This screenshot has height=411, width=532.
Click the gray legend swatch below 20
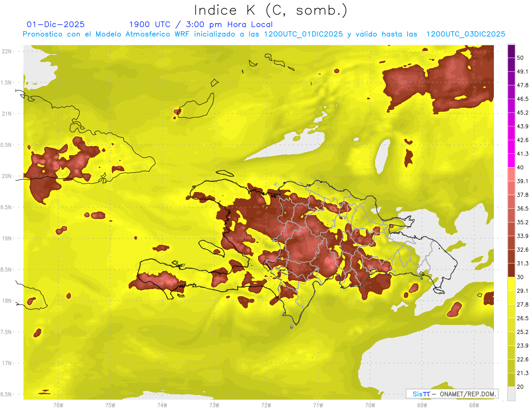511,394
